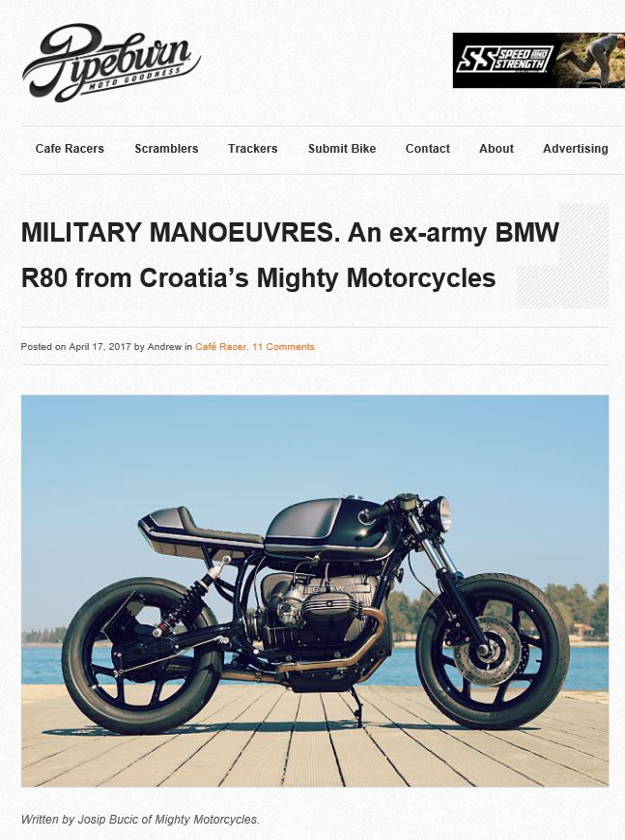Click the rider photo in the banner ad
This screenshot has width=625, height=840.
coord(592,60)
